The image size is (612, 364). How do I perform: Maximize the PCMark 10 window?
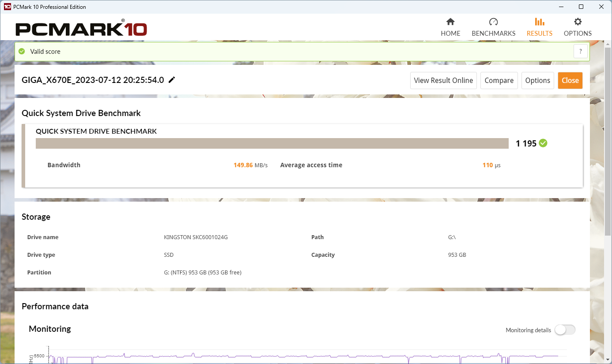pos(581,7)
